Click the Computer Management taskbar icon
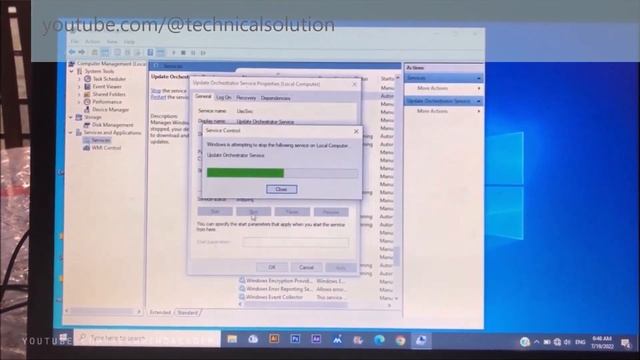 coord(421,340)
